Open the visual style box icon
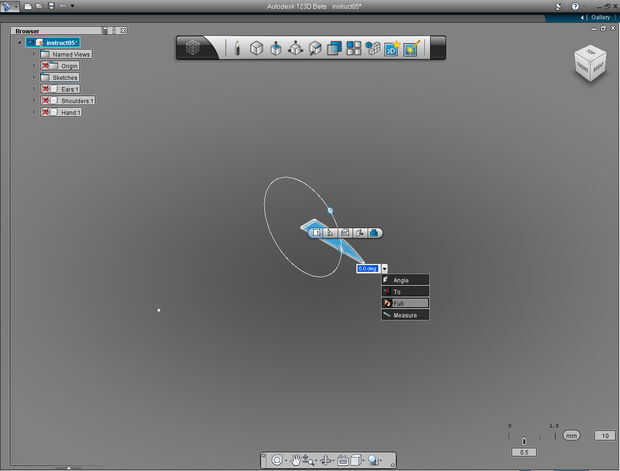Viewport: 620px width, 471px height. tap(356, 460)
